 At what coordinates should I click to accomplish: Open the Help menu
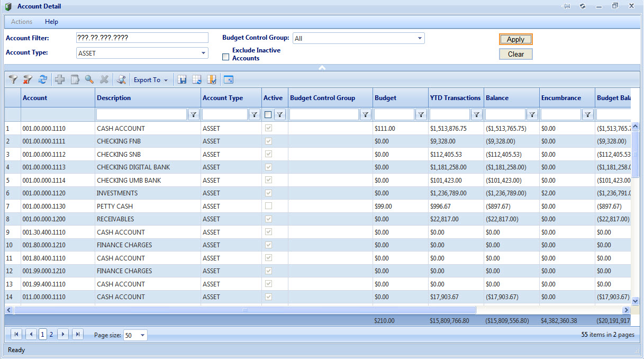[51, 22]
